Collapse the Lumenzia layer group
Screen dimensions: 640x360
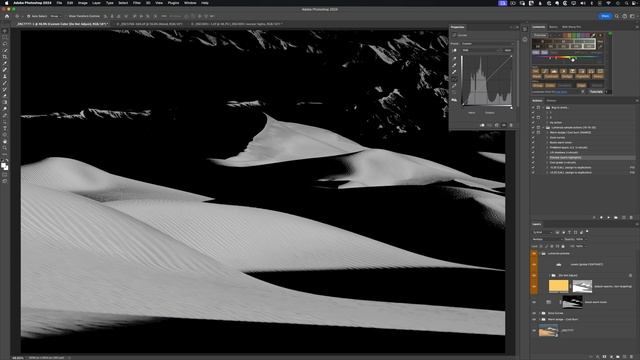tap(539, 253)
